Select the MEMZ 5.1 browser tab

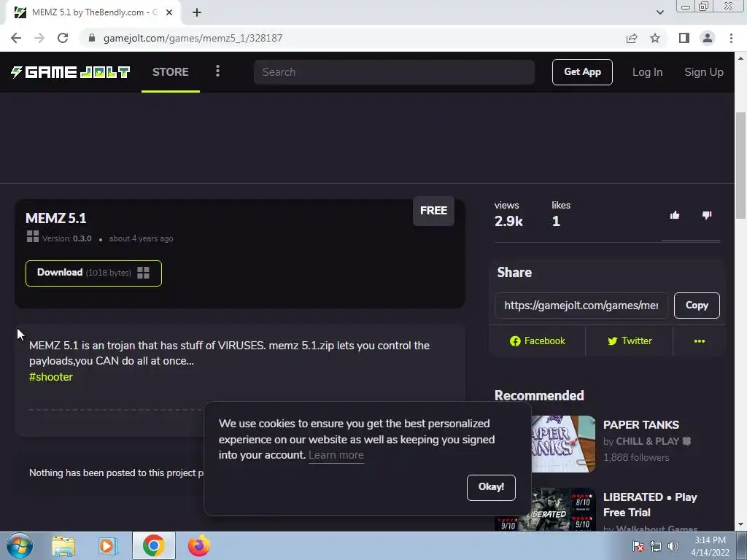pos(93,12)
